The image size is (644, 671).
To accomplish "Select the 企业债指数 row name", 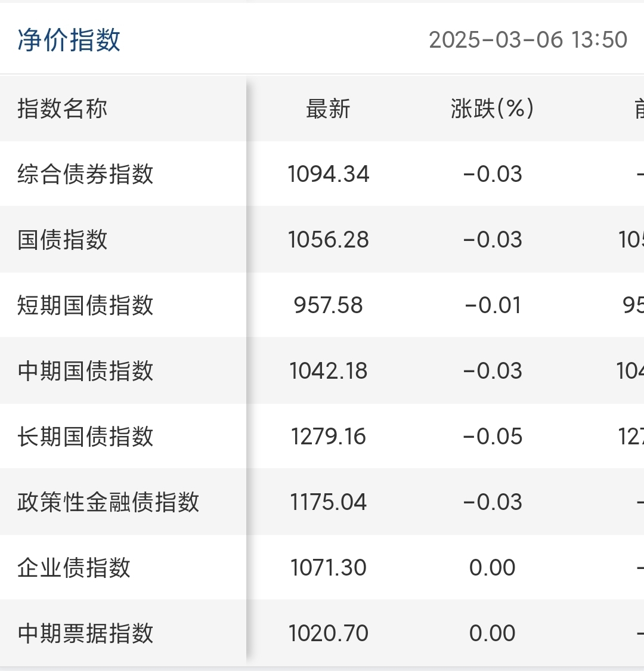I will tap(74, 568).
